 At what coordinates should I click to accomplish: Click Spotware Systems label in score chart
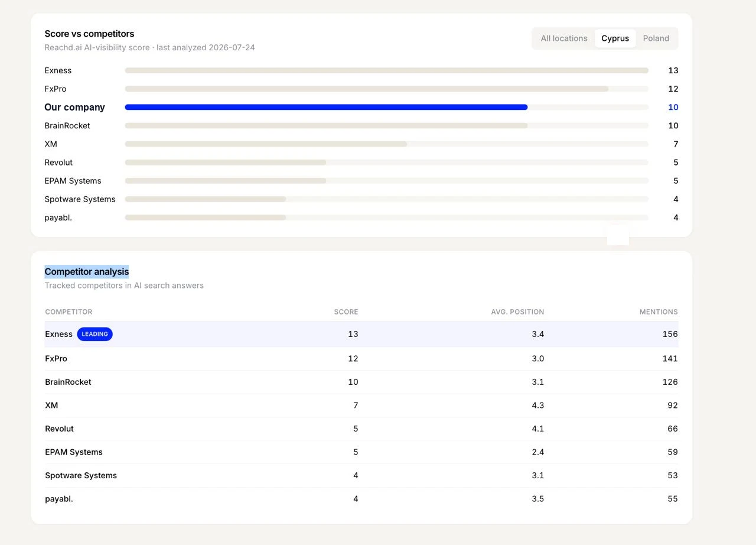click(x=80, y=199)
